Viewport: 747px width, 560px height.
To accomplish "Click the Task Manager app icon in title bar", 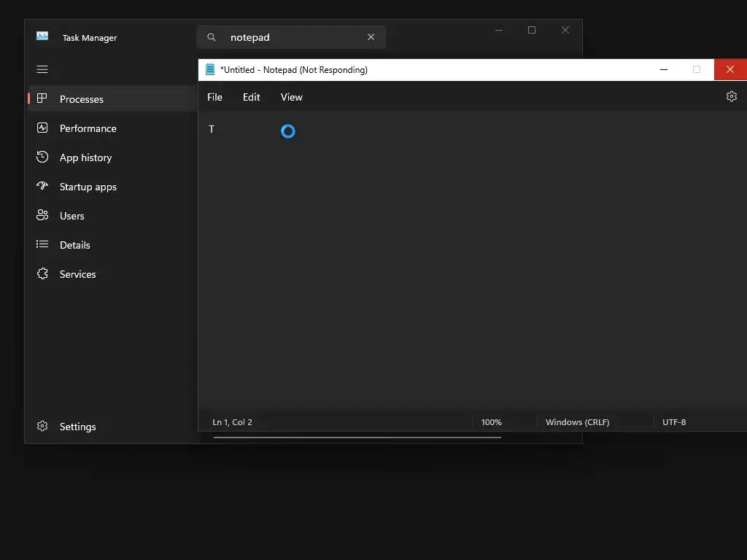I will click(42, 36).
